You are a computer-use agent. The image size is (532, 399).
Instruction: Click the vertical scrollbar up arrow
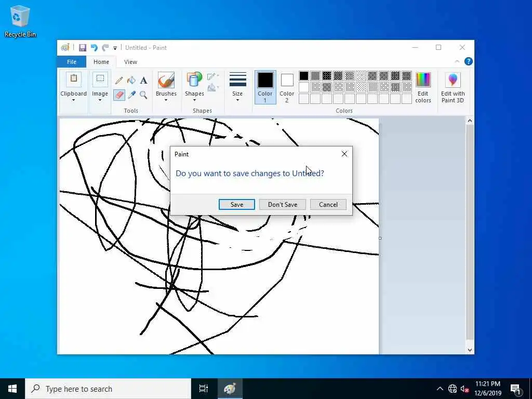click(x=470, y=121)
